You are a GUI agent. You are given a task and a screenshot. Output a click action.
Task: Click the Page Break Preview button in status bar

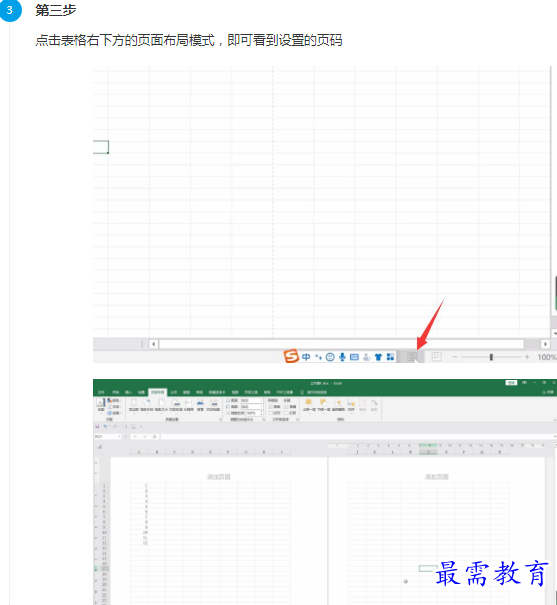[436, 357]
